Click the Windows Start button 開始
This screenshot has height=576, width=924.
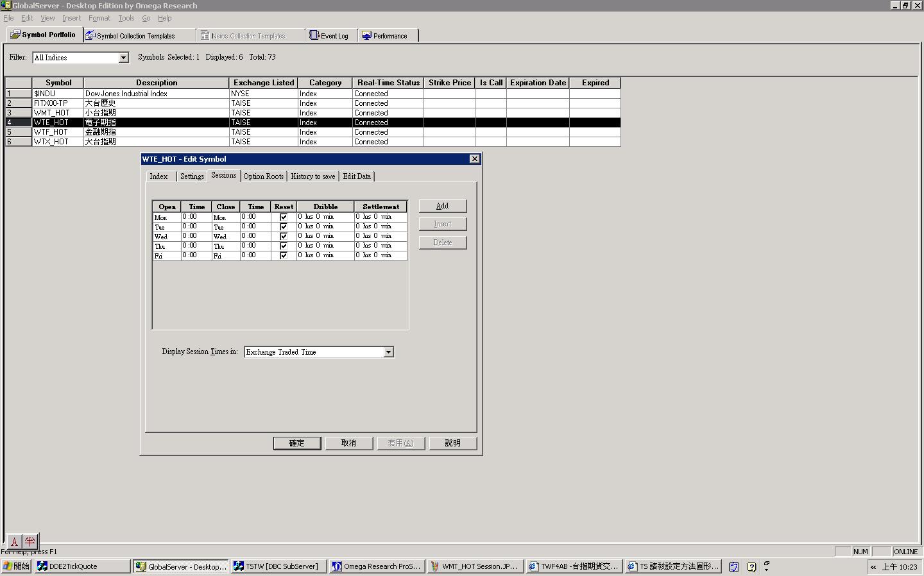coord(16,566)
